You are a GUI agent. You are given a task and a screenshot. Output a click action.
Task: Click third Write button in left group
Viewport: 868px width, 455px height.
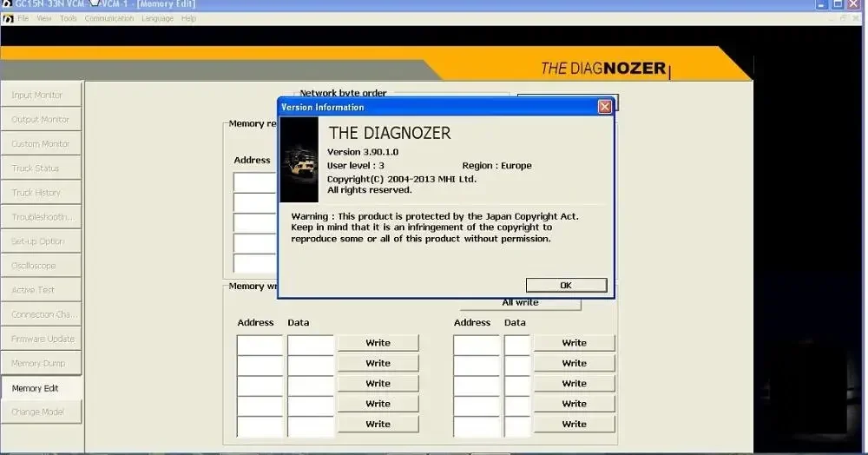point(378,383)
